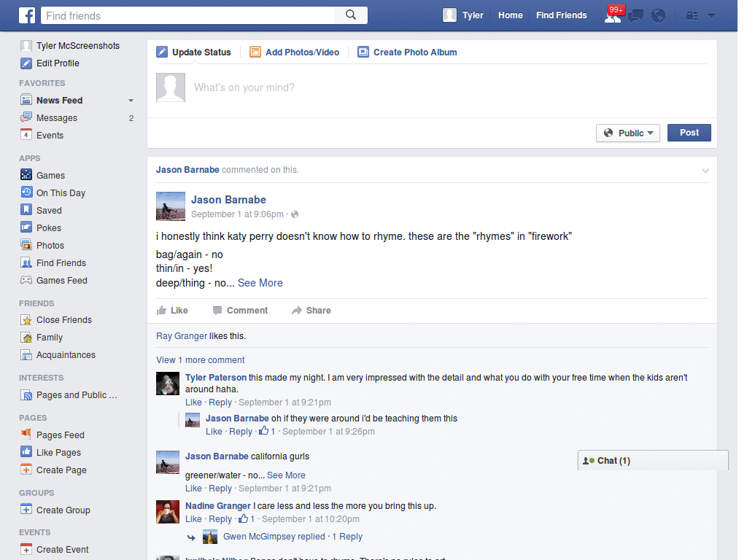Open Pages and Public interests item
Viewport: 747px width, 560px height.
[x=69, y=394]
